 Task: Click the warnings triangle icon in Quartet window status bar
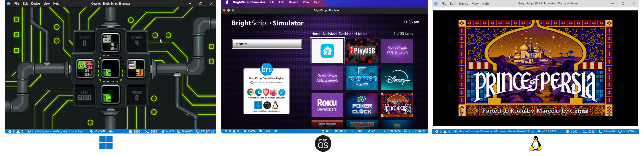[x=18, y=131]
